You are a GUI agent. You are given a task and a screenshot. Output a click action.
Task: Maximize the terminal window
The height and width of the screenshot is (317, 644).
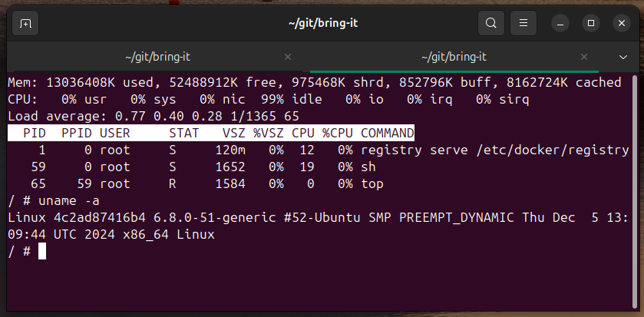591,23
